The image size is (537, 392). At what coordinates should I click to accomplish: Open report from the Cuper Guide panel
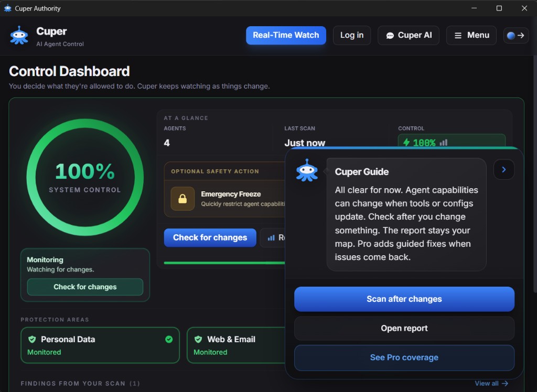[x=404, y=328]
